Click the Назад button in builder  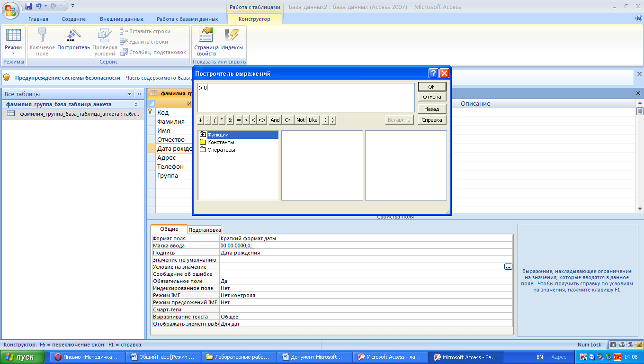coord(432,109)
